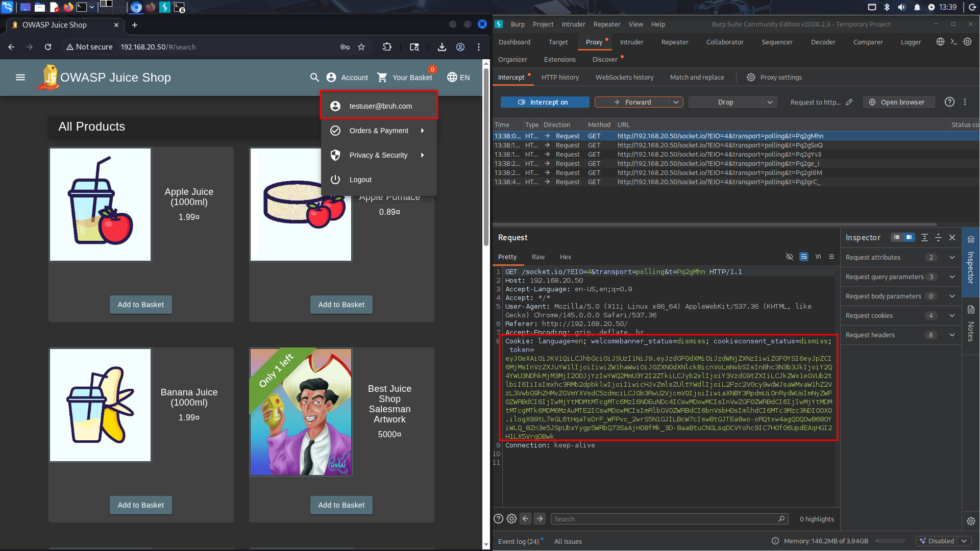Expand the Request cookies section in Inspector
Viewport: 980px width, 551px height.
coord(951,315)
